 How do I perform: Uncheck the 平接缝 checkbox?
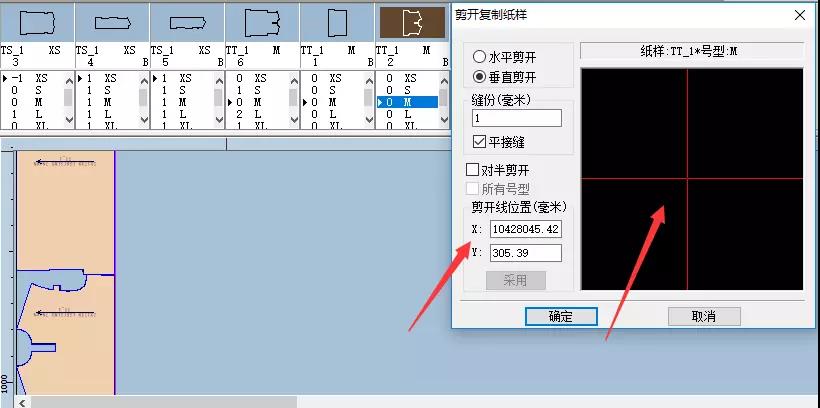pos(479,142)
